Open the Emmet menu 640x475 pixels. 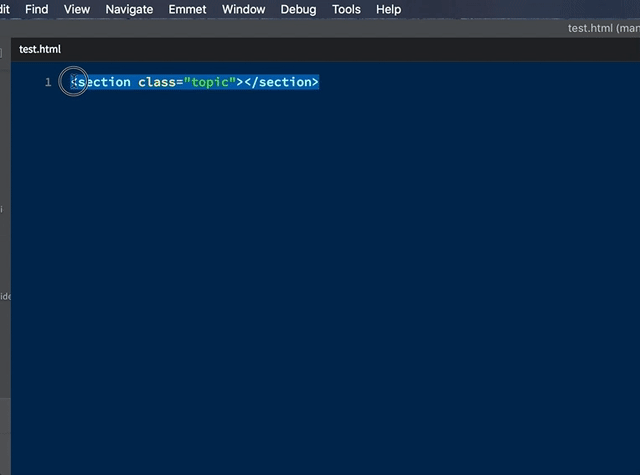[188, 9]
